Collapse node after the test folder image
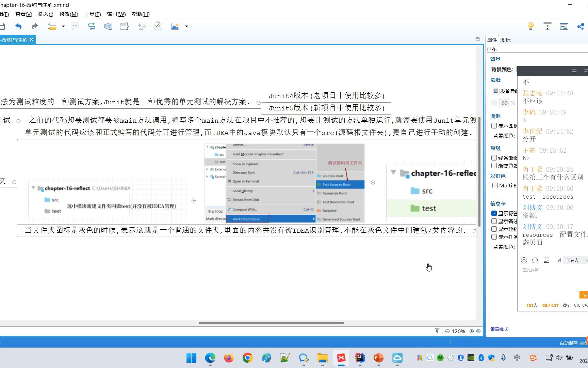Viewport: 588px width, 368px height. click(x=194, y=200)
